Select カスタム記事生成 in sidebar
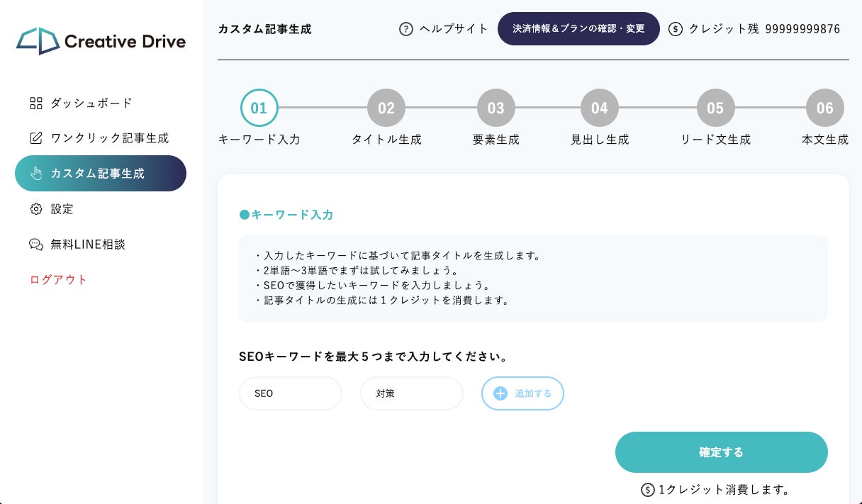The image size is (862, 504). click(x=100, y=174)
